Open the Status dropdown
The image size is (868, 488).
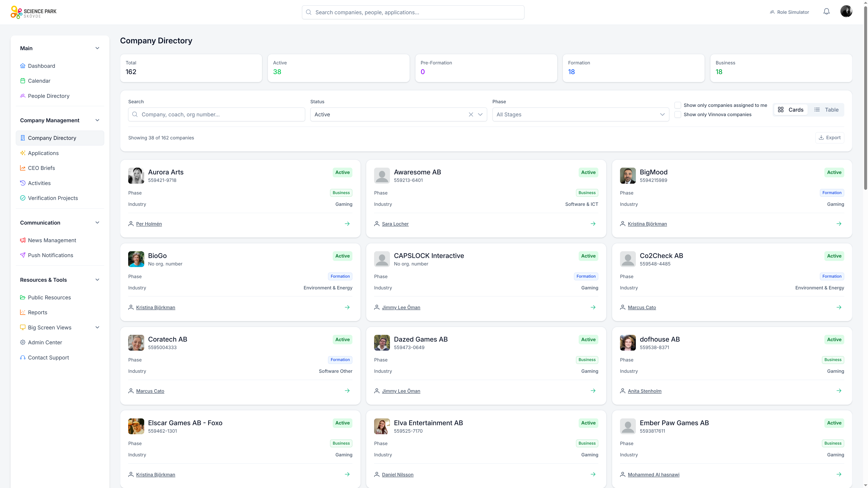(398, 115)
